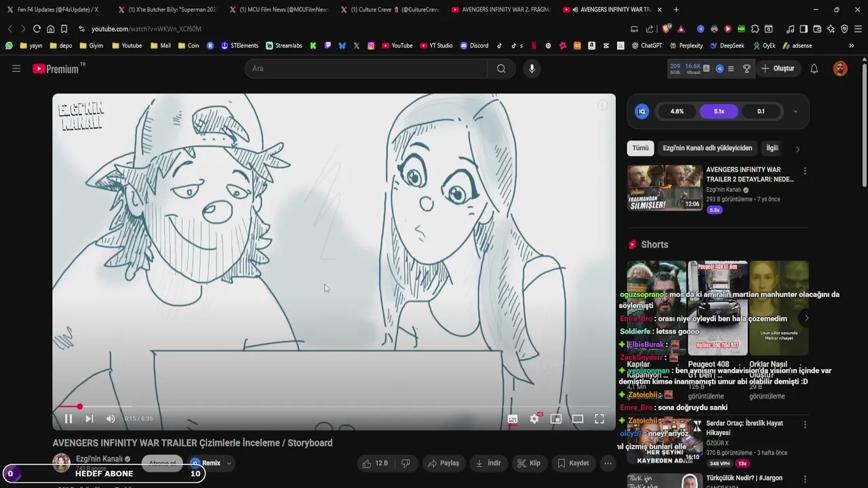Open a new browser tab
The width and height of the screenshot is (868, 488).
pyautogui.click(x=676, y=9)
